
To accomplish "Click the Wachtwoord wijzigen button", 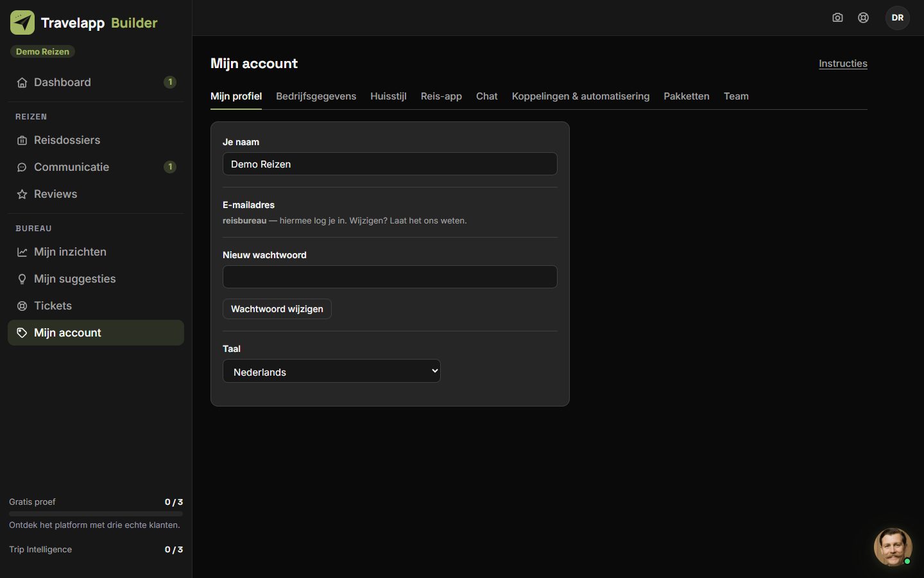I will point(277,309).
